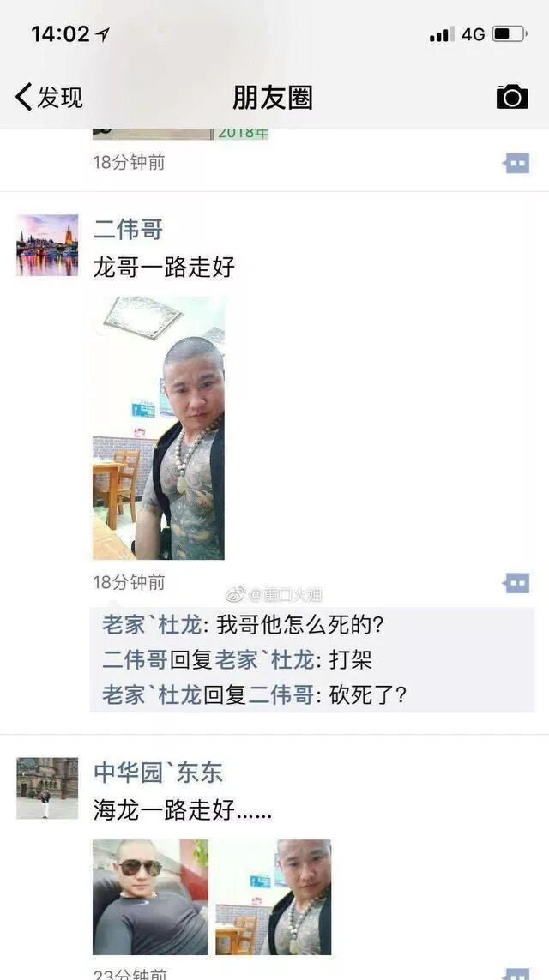Tap the battery status icon

pos(510,33)
